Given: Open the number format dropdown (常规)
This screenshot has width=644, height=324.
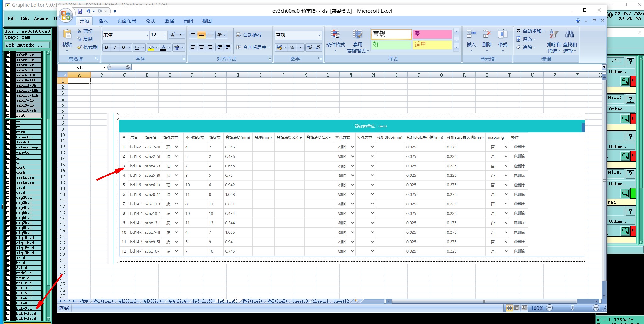Looking at the screenshot, I should (319, 35).
